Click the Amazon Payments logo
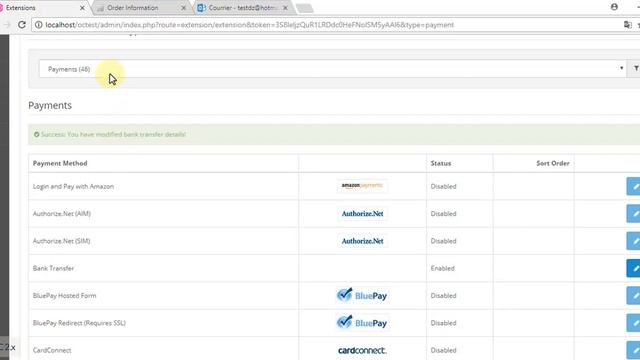 [362, 186]
